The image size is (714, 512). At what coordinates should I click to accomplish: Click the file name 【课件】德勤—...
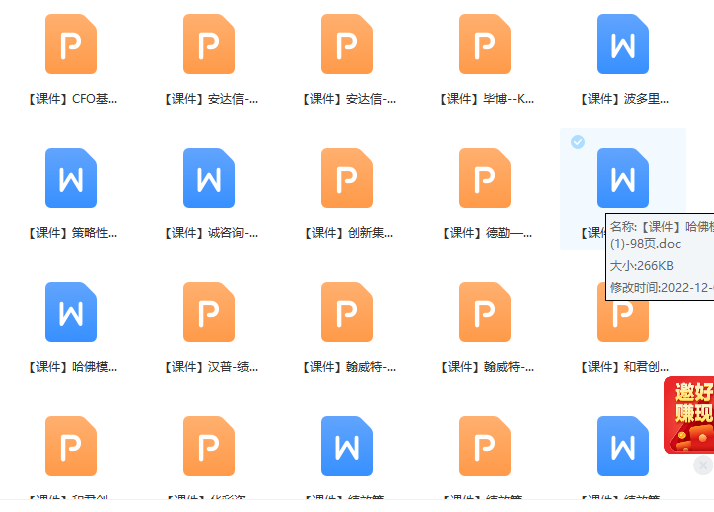coord(487,233)
